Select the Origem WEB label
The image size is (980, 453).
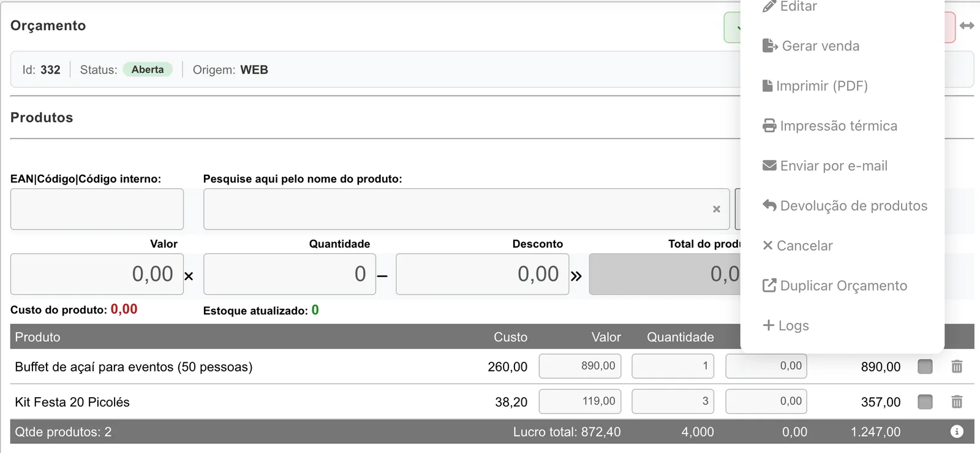(x=230, y=70)
